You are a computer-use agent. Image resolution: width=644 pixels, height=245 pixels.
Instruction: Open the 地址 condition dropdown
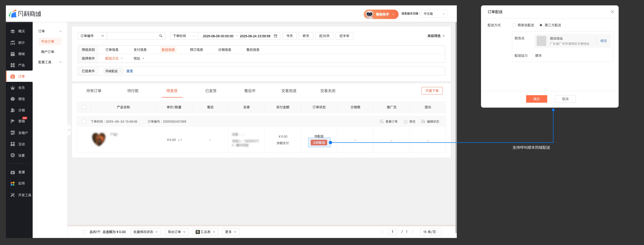pos(139,58)
